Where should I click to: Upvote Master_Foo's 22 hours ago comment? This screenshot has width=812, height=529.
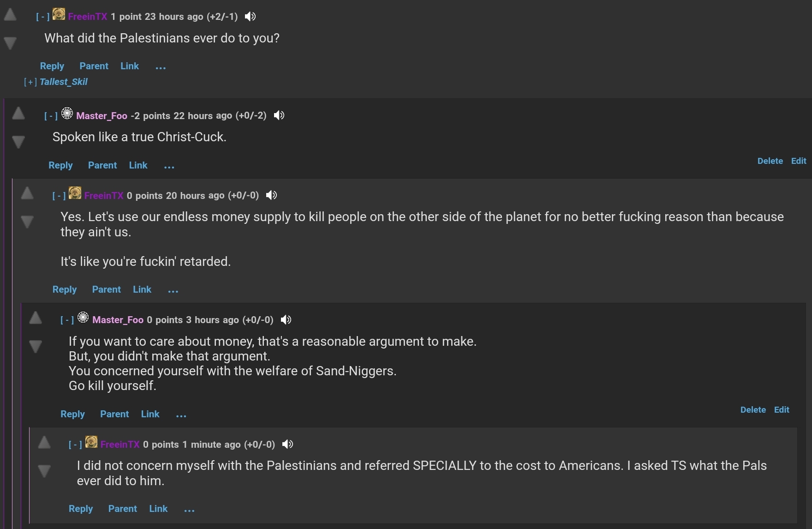18,113
